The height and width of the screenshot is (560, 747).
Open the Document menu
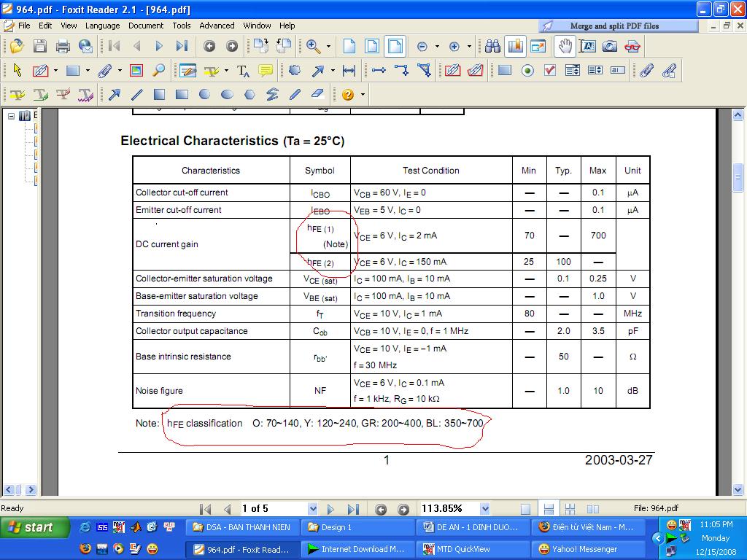pos(146,26)
